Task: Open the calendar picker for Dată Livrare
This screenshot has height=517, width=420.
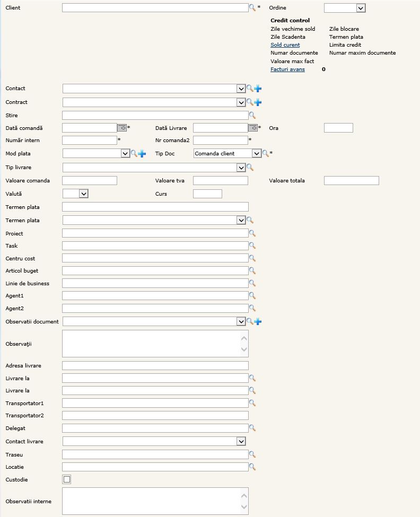Action: pyautogui.click(x=253, y=128)
